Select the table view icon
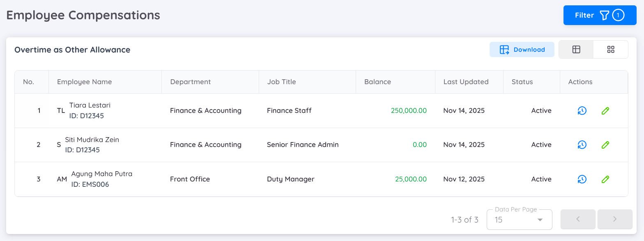The image size is (644, 241). 576,49
